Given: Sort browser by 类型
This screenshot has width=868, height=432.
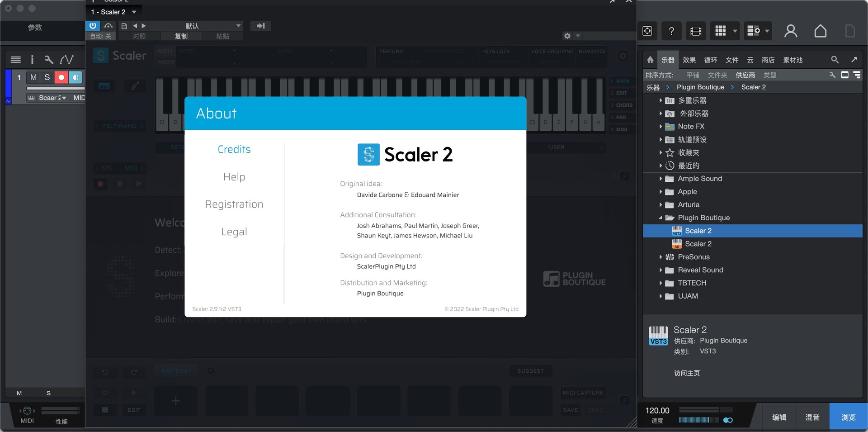Looking at the screenshot, I should (x=770, y=75).
